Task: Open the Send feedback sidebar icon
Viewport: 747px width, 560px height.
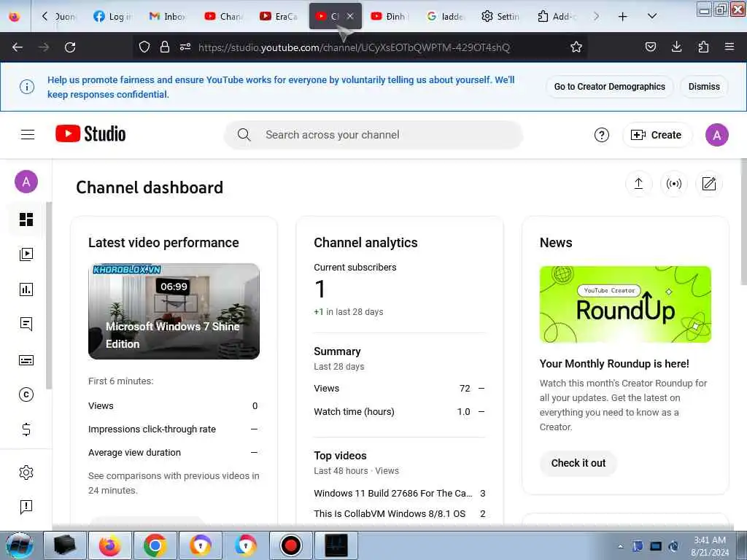Action: pyautogui.click(x=26, y=507)
